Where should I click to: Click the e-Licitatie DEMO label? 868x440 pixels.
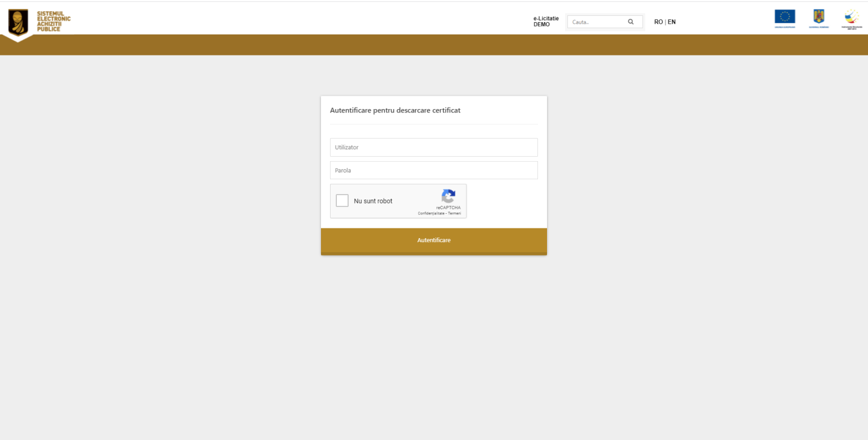click(x=546, y=21)
